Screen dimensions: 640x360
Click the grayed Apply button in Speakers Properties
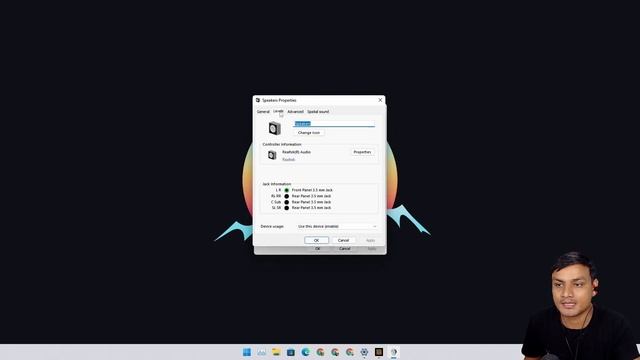pos(370,240)
